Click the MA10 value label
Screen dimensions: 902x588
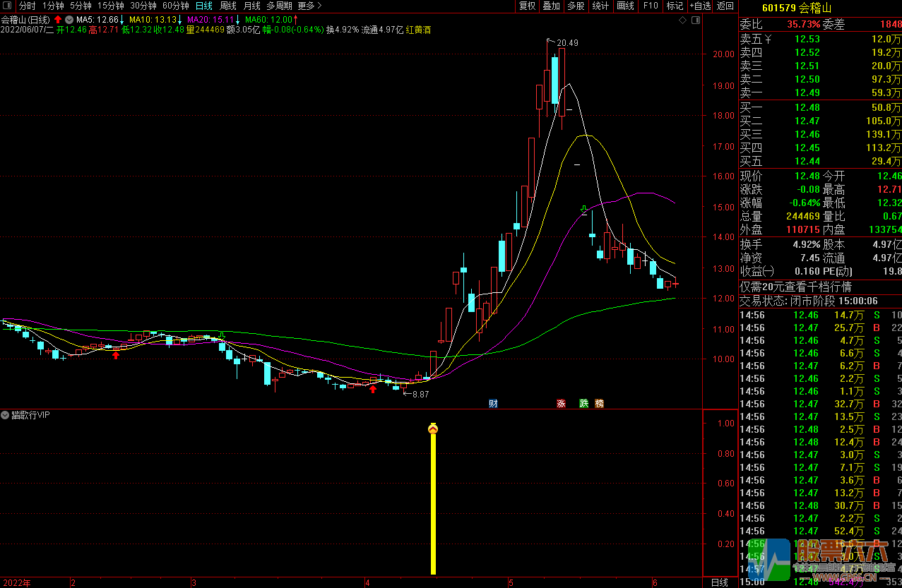coord(155,19)
